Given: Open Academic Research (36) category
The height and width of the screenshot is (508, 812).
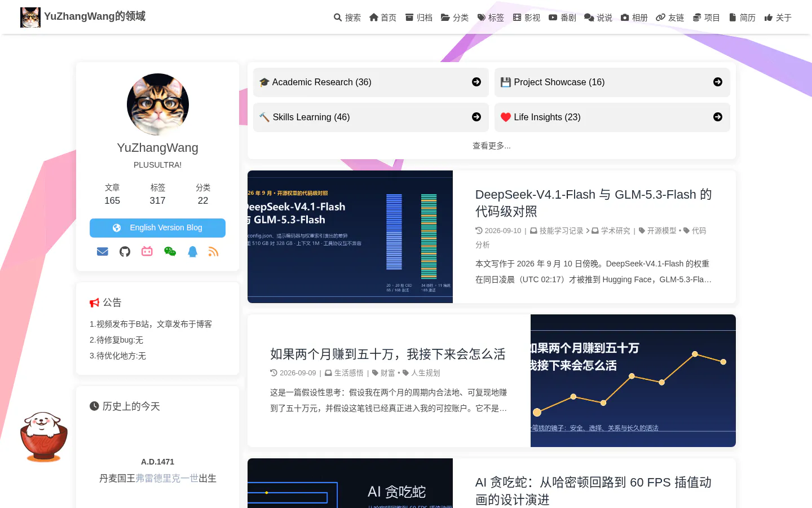Looking at the screenshot, I should tap(371, 82).
